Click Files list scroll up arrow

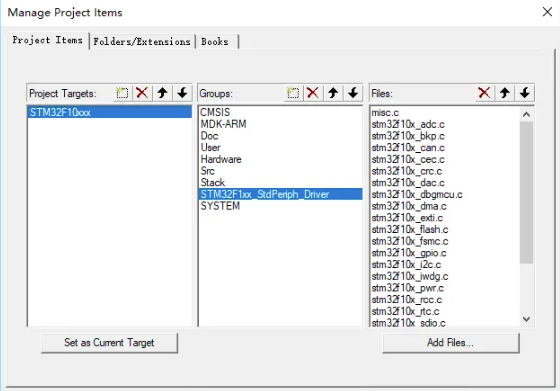(x=526, y=115)
